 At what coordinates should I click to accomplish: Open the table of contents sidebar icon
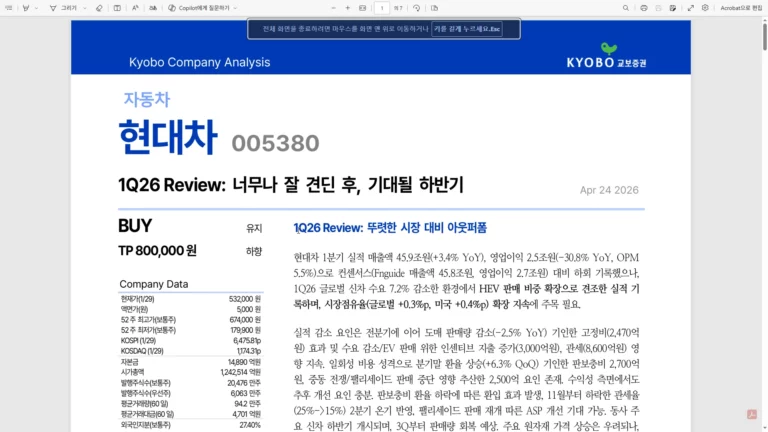8,8
